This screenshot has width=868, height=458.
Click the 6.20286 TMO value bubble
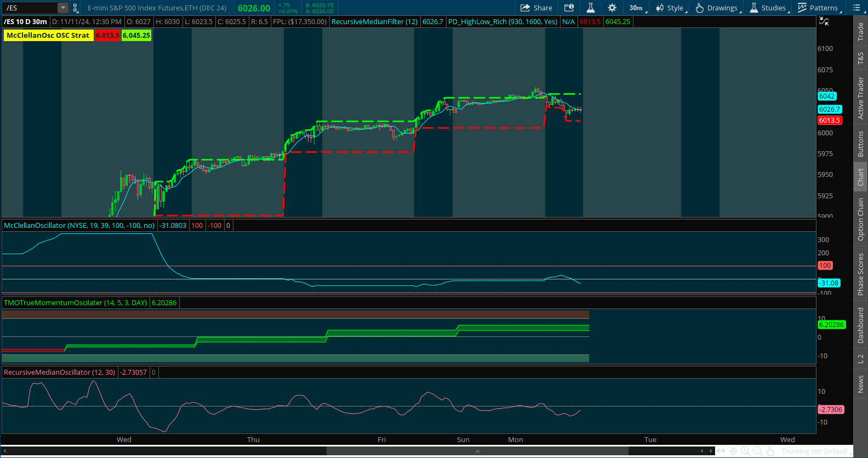point(831,325)
